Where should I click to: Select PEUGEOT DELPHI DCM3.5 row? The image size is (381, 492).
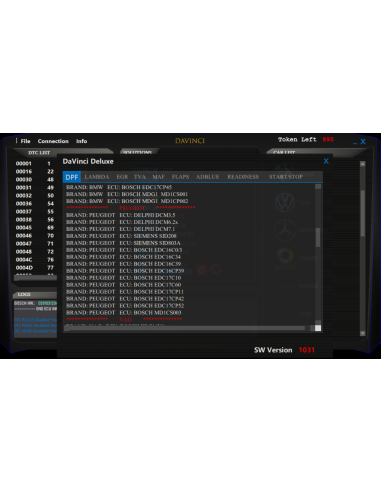(121, 215)
